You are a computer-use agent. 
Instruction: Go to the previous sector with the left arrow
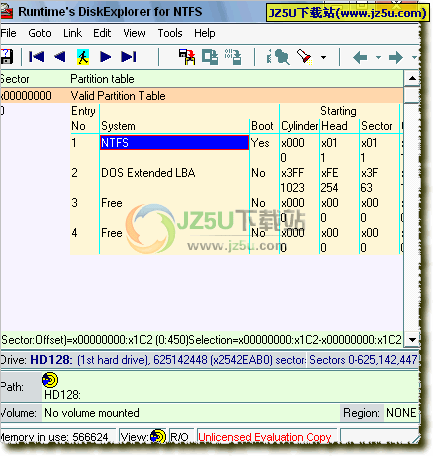point(59,57)
